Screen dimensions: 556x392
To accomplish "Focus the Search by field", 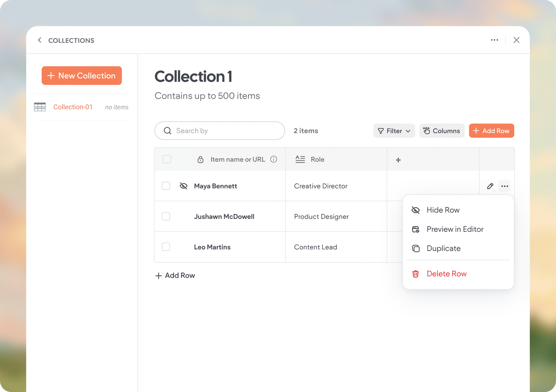I will (220, 131).
